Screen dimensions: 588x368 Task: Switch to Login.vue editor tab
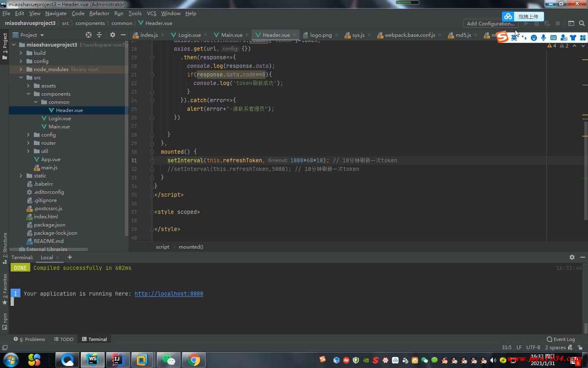click(x=189, y=35)
